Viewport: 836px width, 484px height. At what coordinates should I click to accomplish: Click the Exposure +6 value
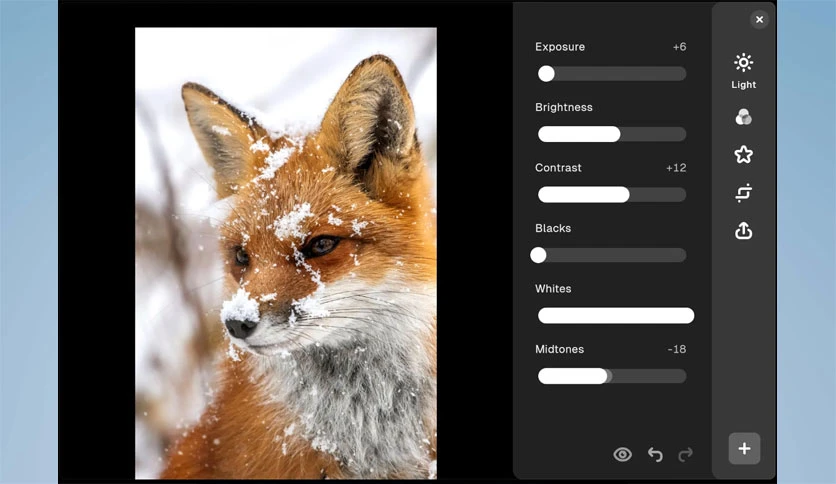click(x=679, y=47)
